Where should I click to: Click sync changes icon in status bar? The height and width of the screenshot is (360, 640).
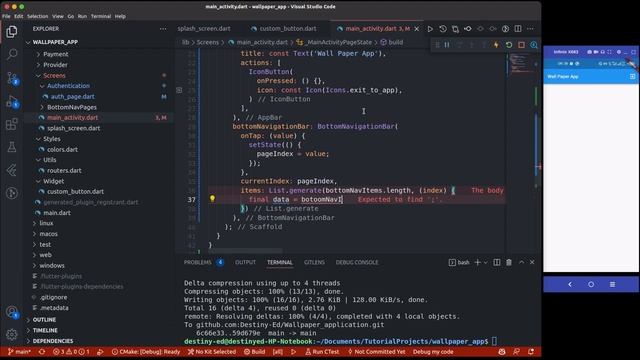click(x=42, y=351)
